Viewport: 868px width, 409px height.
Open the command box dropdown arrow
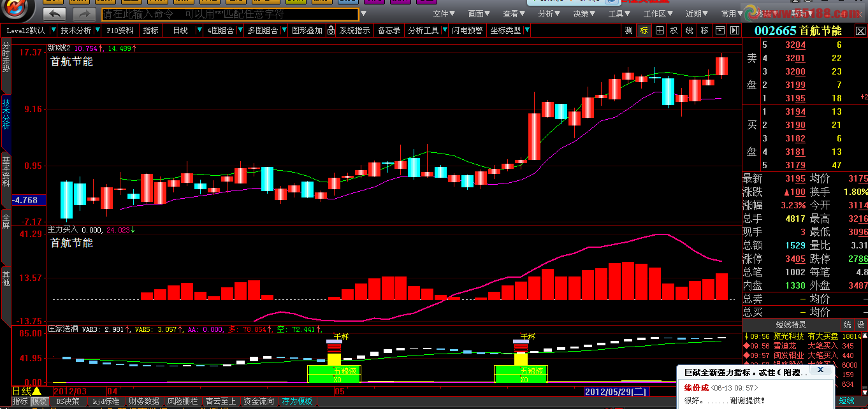pos(363,13)
